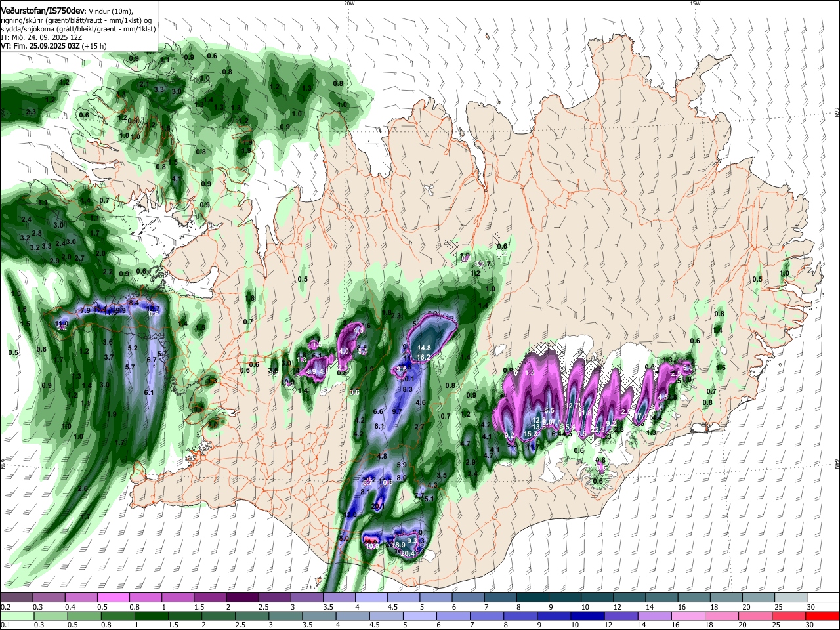The image size is (840, 630).
Task: Click the precipitation value '10.9'
Action: coord(372,546)
